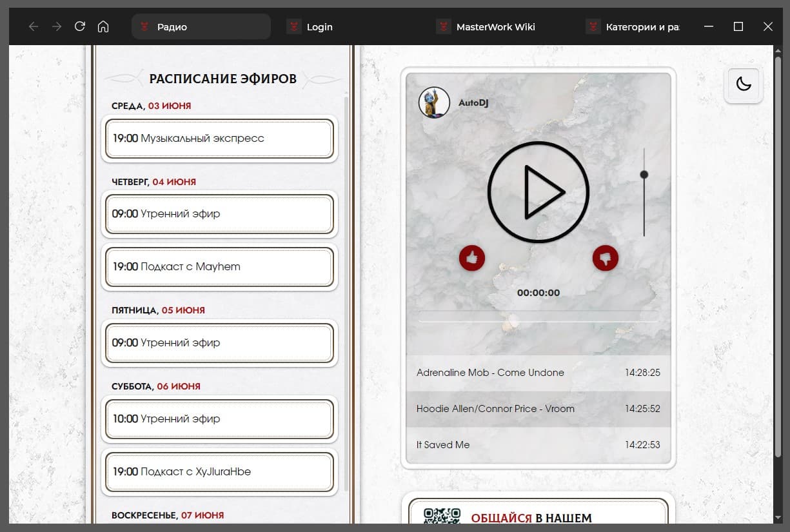Click the MasterWork Wiki tab favicon
The image size is (790, 532).
click(x=444, y=26)
